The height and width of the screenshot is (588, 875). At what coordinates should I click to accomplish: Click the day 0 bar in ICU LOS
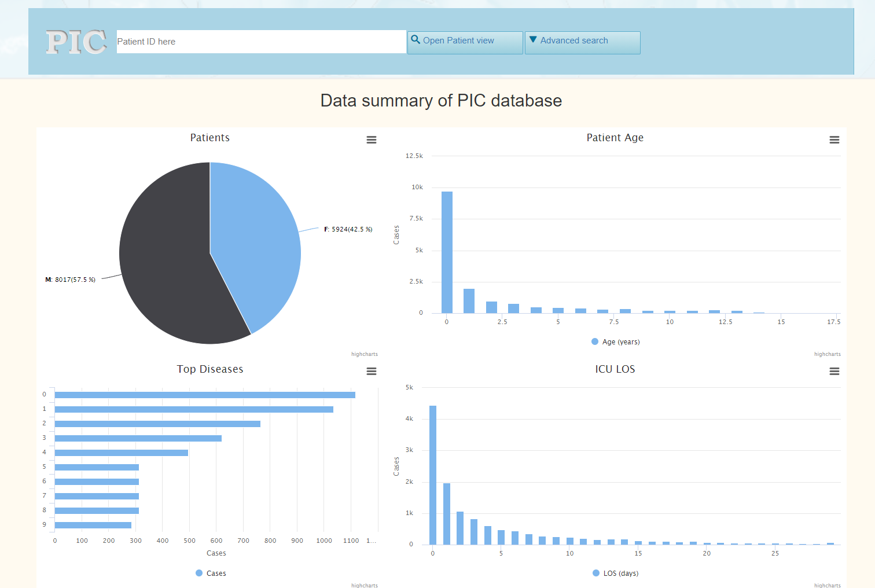click(x=433, y=475)
